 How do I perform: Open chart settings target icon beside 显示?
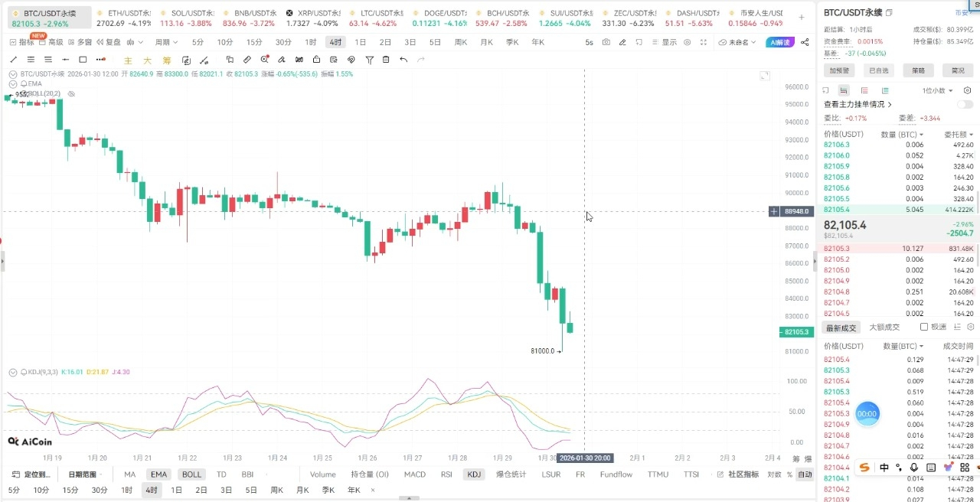pos(687,42)
